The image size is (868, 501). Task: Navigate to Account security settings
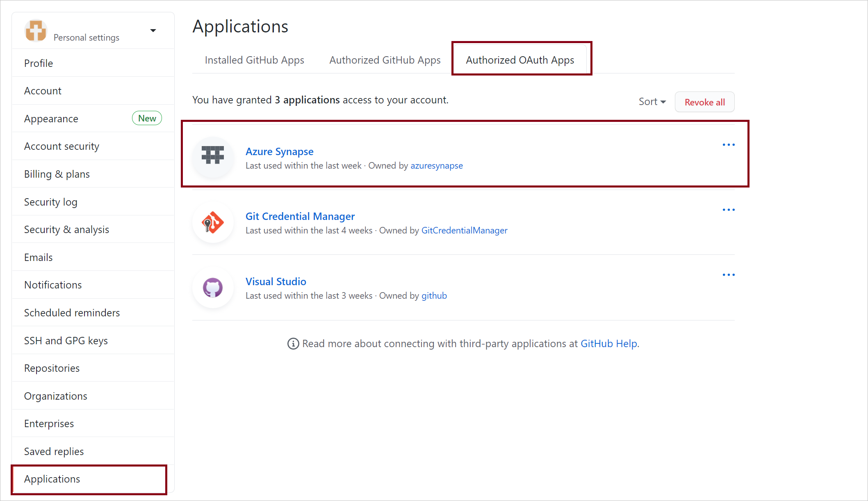61,146
